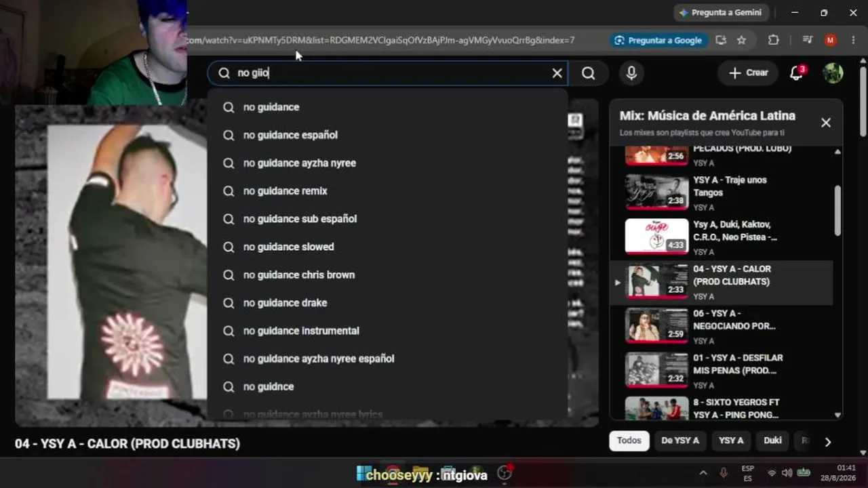This screenshot has height=488, width=868.
Task: Select the De YSY A filter chip
Action: click(680, 441)
